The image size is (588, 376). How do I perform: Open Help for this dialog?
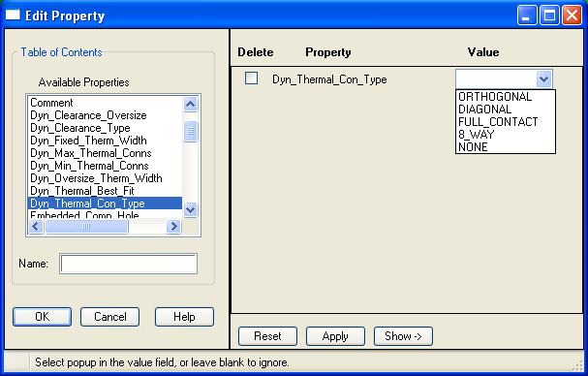[x=184, y=317]
